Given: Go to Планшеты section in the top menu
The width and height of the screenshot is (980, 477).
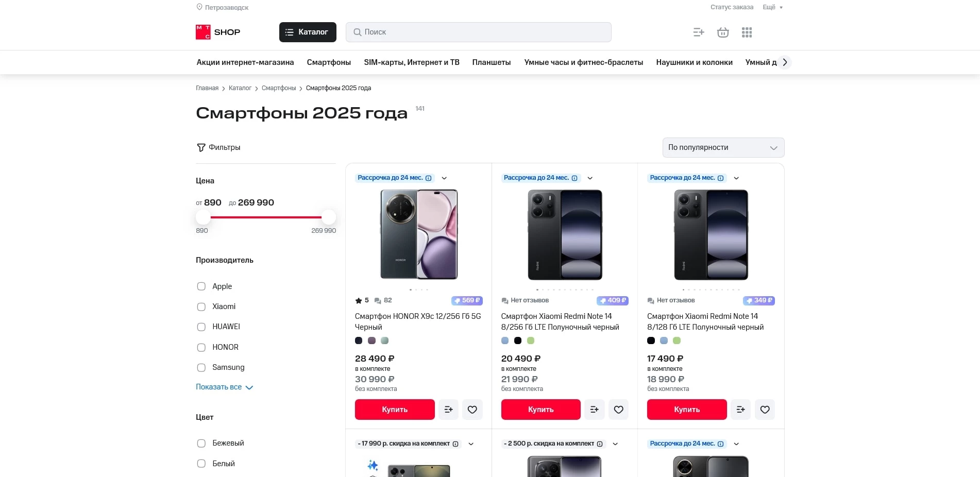Looking at the screenshot, I should 491,62.
